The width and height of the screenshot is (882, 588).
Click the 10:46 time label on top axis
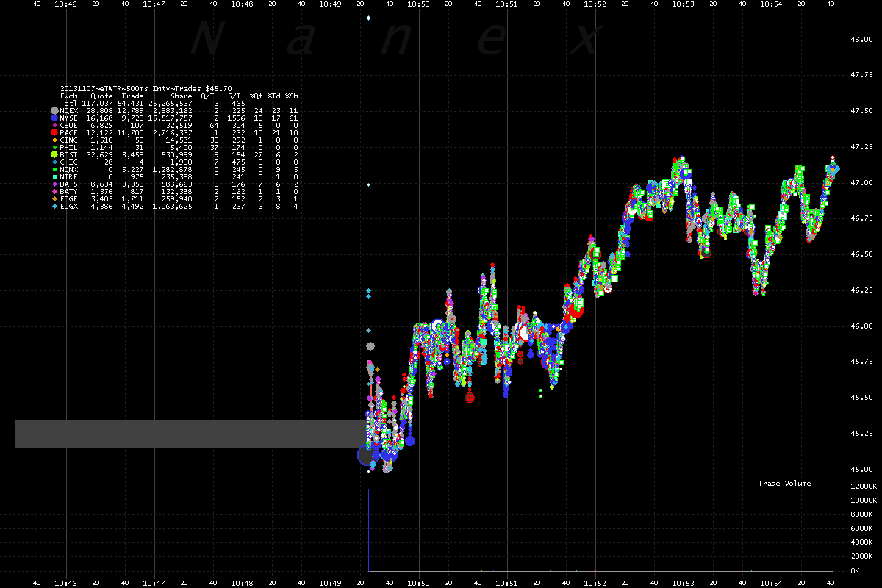click(x=66, y=4)
